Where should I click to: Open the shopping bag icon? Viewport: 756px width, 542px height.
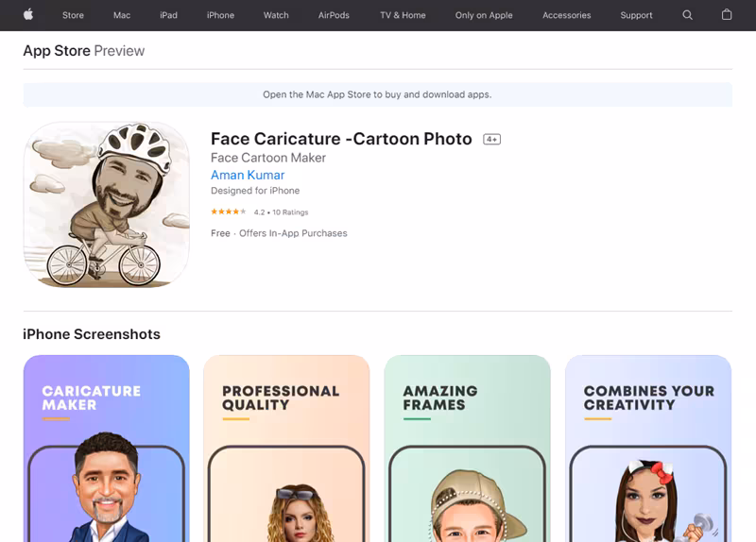click(727, 15)
